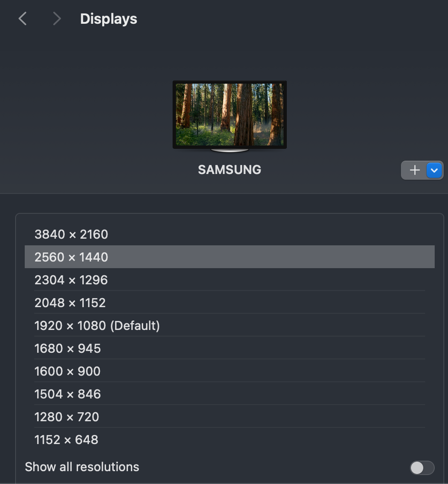The height and width of the screenshot is (484, 448).
Task: Click the SAMSUNG monitor thumbnail
Action: click(x=230, y=114)
